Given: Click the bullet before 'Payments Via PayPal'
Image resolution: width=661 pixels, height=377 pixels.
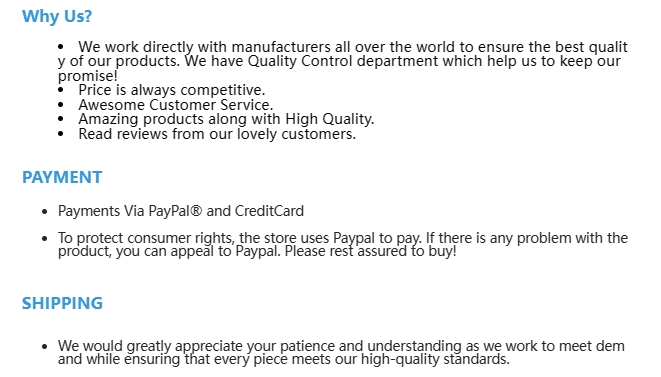Looking at the screenshot, I should pyautogui.click(x=45, y=211).
